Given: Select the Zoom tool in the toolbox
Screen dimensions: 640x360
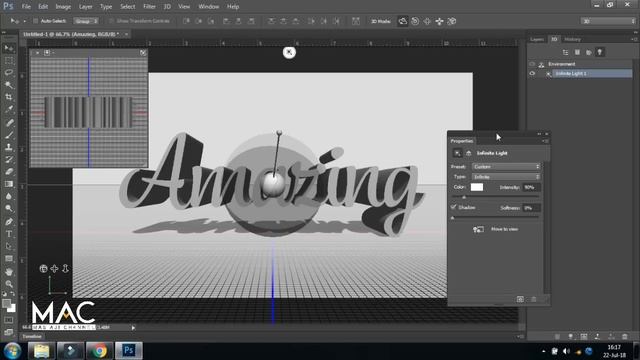Looking at the screenshot, I should [9, 284].
